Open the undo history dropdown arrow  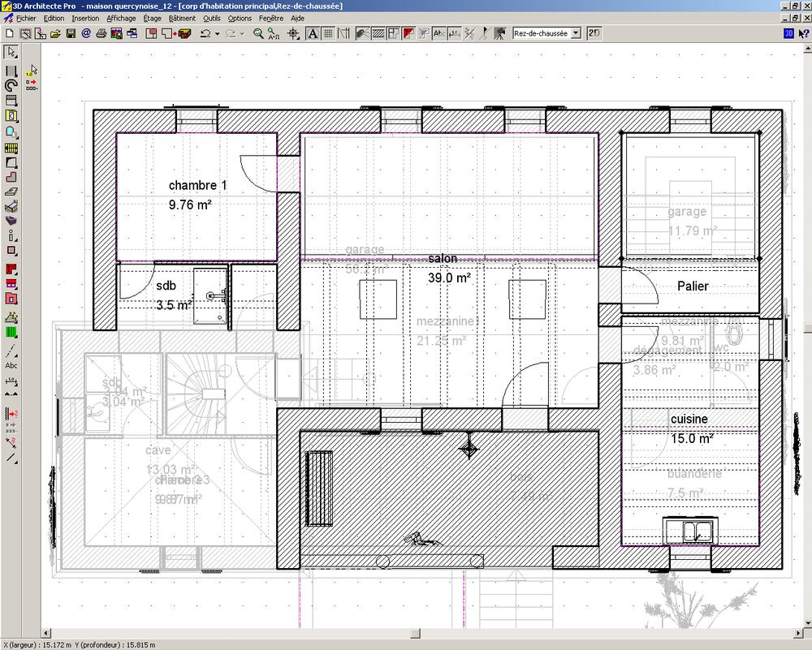(x=217, y=34)
